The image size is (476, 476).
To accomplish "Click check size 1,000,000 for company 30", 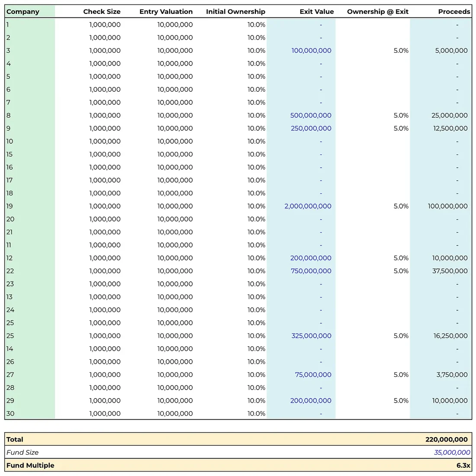I will [x=105, y=413].
